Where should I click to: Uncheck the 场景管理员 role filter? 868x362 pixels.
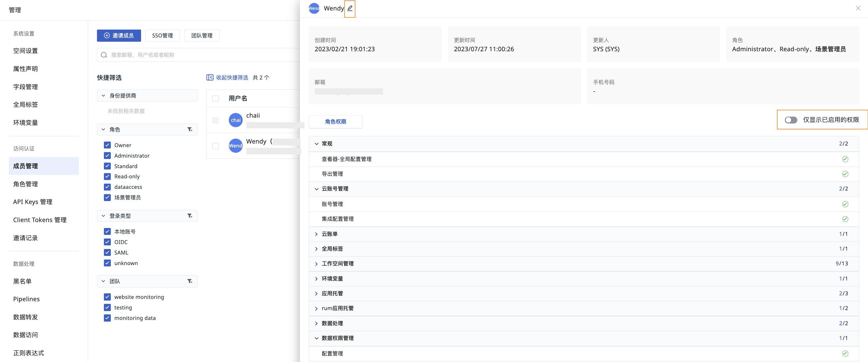tap(107, 197)
